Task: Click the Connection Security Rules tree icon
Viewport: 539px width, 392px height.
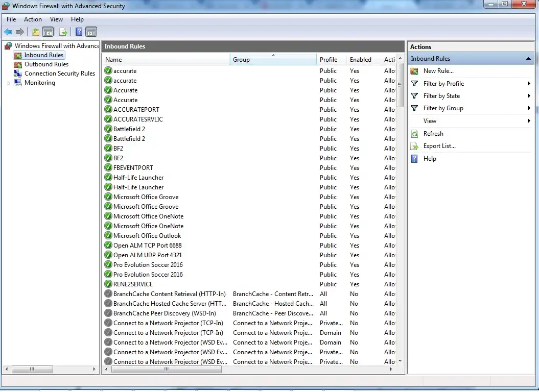Action: tap(18, 73)
